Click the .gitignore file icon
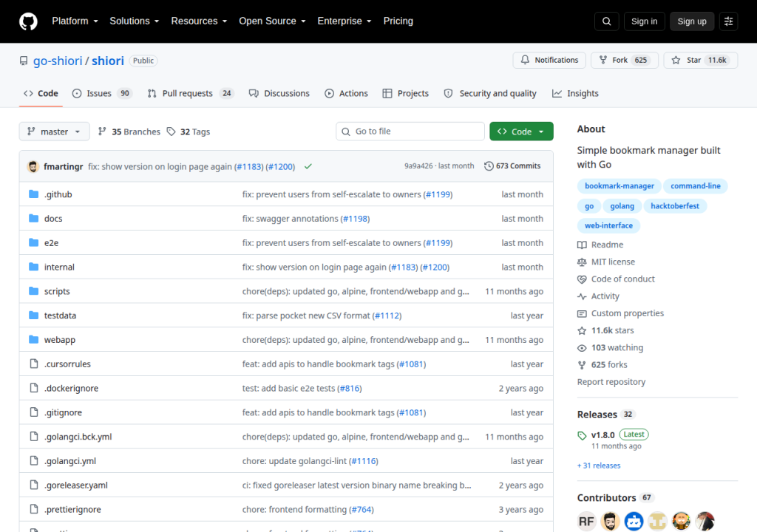 (x=34, y=412)
